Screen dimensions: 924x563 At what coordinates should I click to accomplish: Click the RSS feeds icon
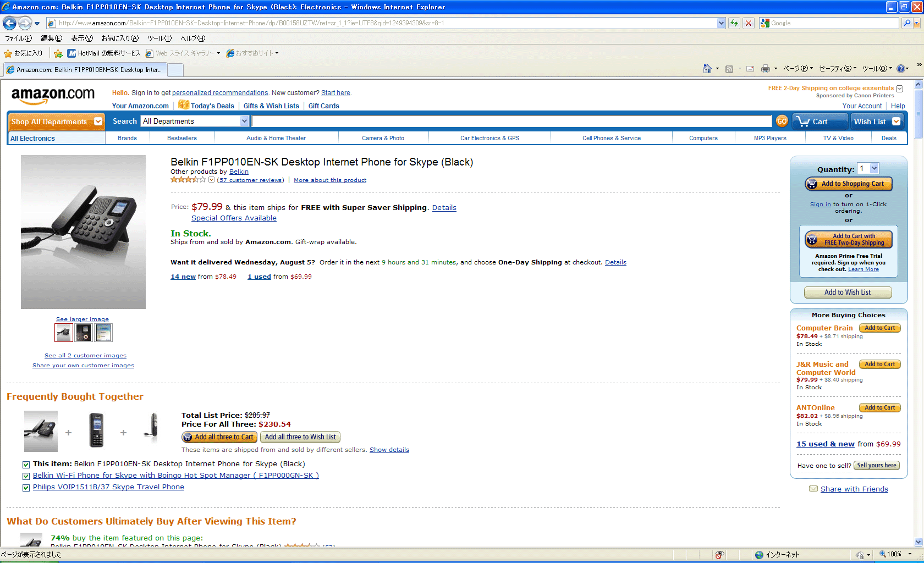point(729,69)
